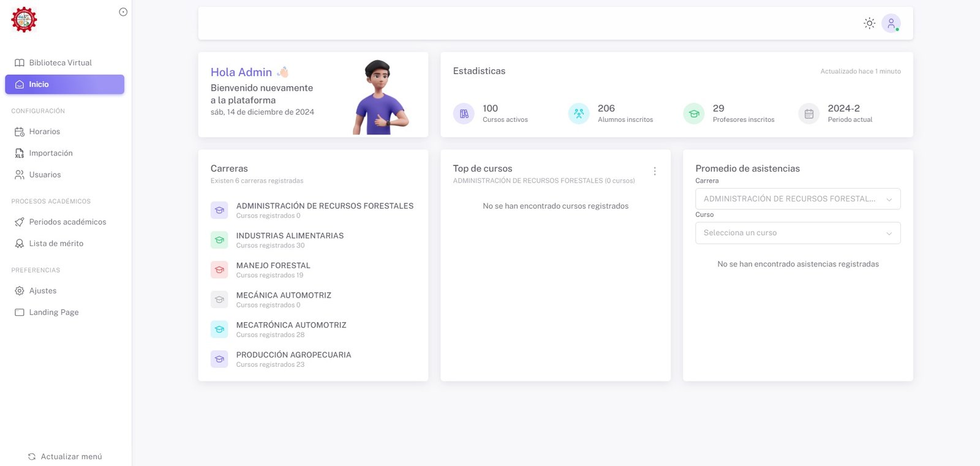Click the Cursos activos books icon

(464, 113)
